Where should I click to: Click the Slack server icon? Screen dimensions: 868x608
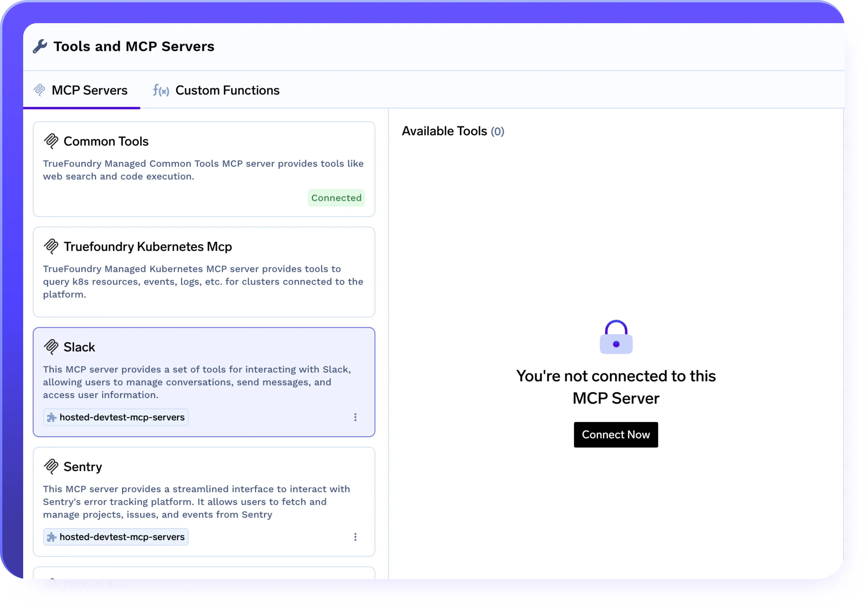click(52, 346)
